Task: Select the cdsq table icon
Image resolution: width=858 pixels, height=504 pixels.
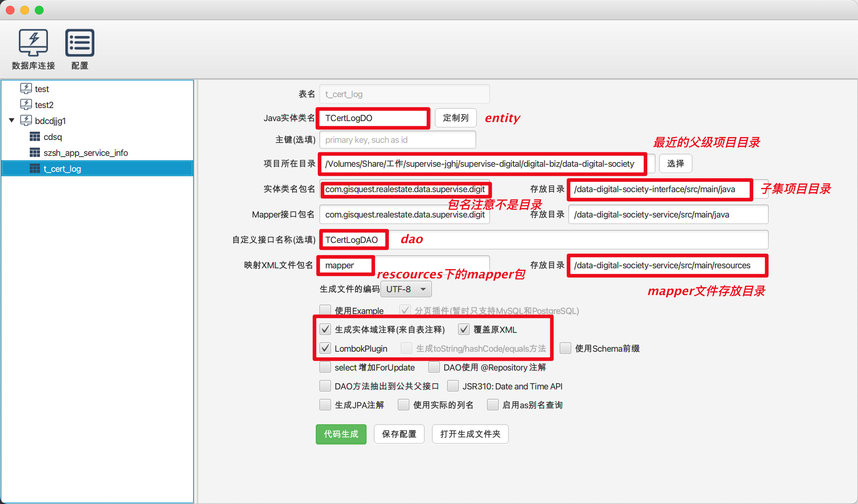Action: pos(34,137)
